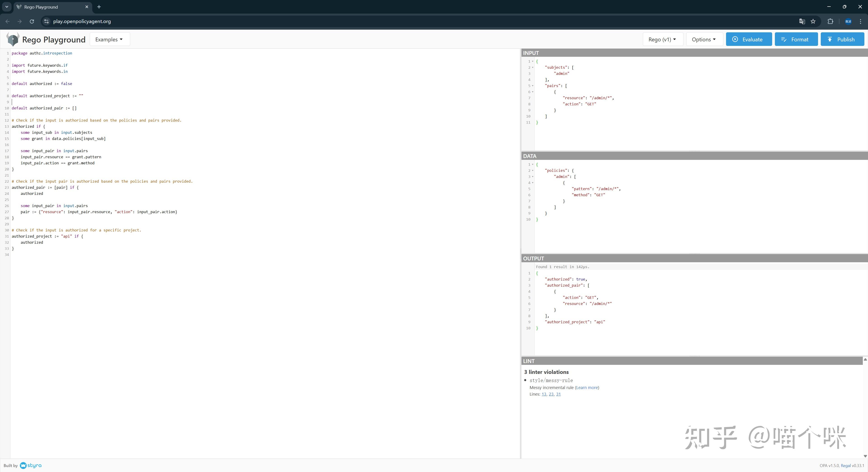Open the browser translate page icon
The height and width of the screenshot is (472, 868).
tap(802, 21)
